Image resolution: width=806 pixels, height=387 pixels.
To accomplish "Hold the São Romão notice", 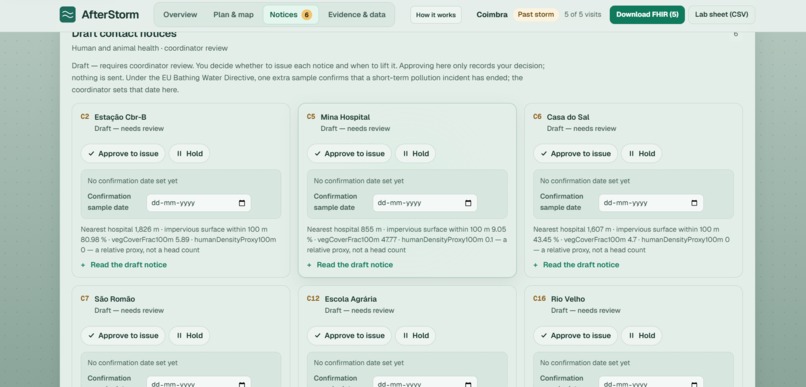I will [x=190, y=336].
